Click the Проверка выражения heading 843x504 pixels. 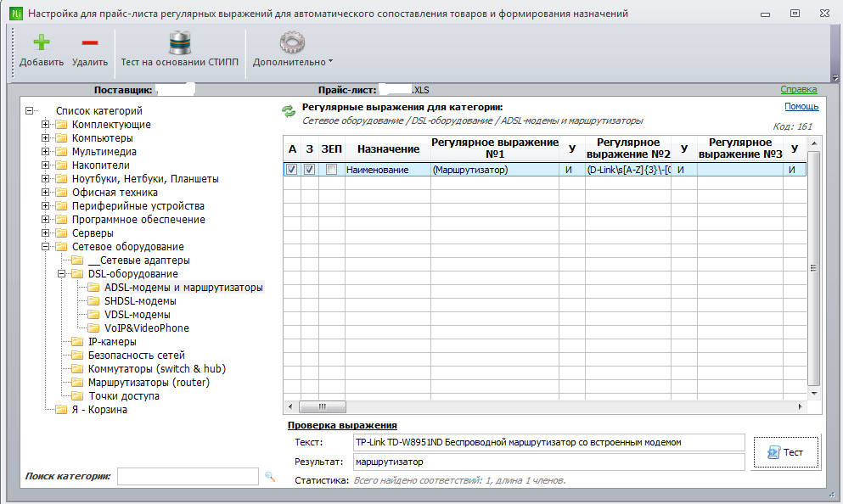342,425
